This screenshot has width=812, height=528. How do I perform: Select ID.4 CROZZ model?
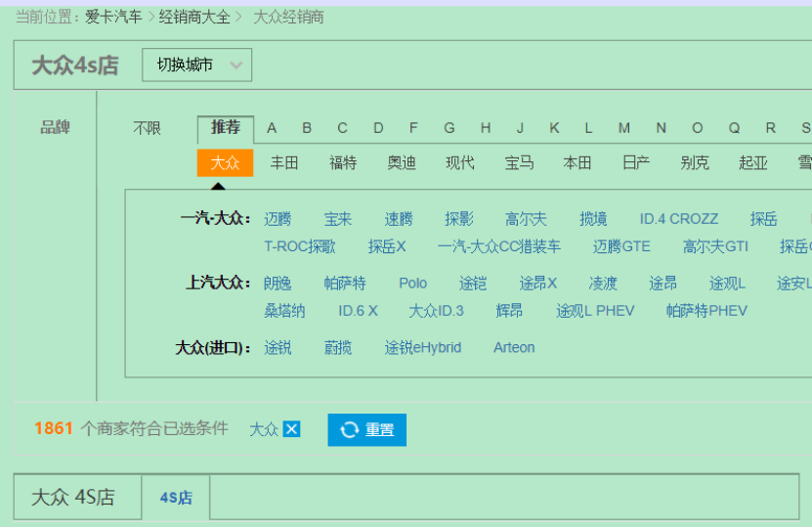[678, 219]
